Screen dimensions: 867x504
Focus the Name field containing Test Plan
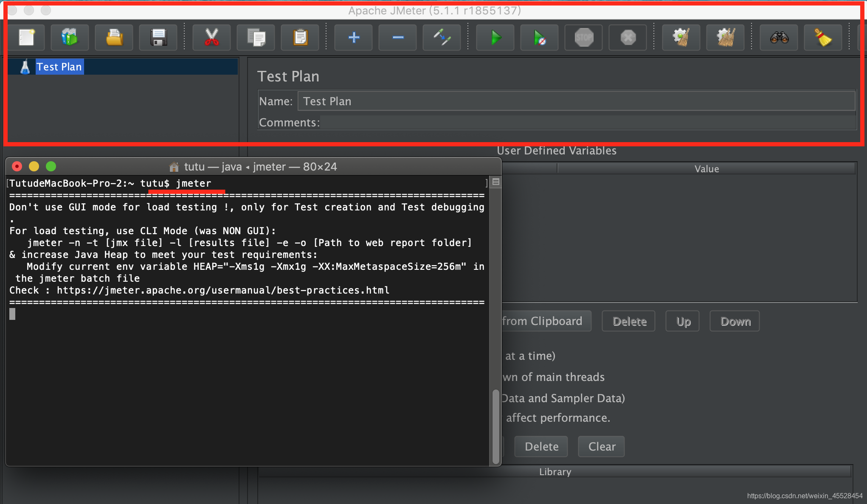coord(577,101)
